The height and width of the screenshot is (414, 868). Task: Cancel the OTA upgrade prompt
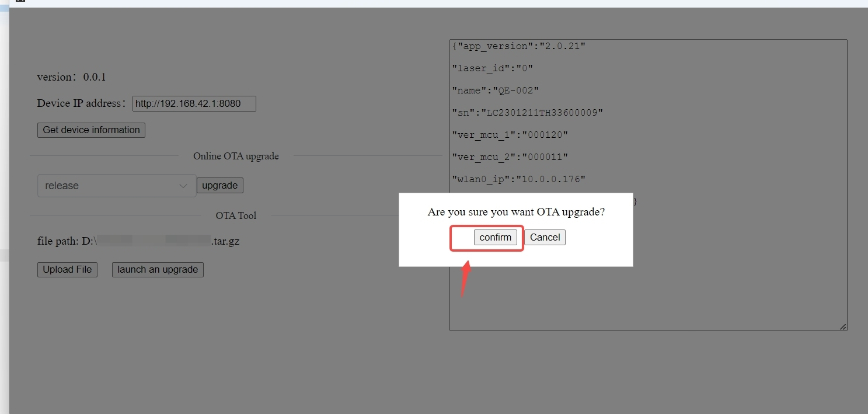545,237
